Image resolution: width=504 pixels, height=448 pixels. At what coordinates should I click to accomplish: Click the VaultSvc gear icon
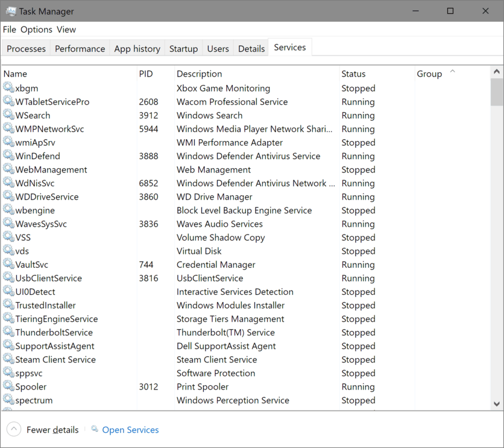8,264
